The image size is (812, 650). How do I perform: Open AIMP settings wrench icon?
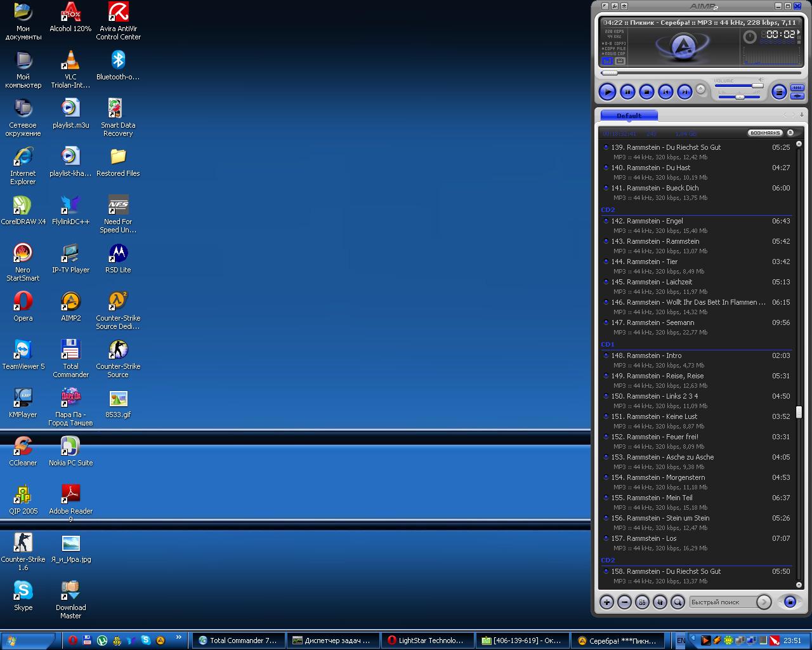(x=615, y=6)
